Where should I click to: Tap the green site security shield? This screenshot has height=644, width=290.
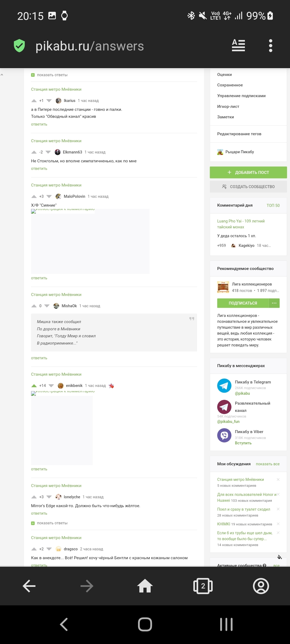[19, 46]
